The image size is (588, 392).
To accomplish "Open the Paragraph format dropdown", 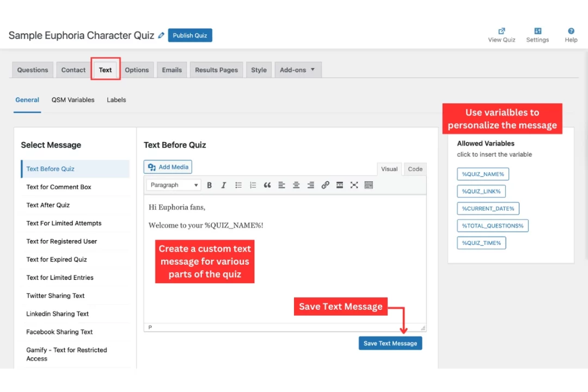I will (x=174, y=185).
